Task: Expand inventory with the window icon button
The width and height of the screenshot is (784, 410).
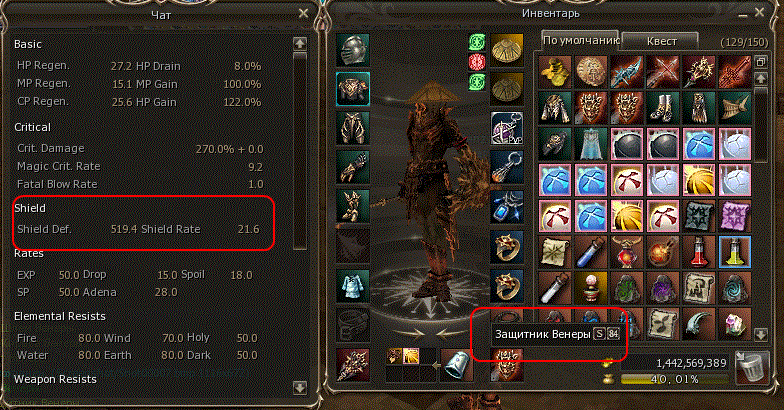Action: point(760,62)
